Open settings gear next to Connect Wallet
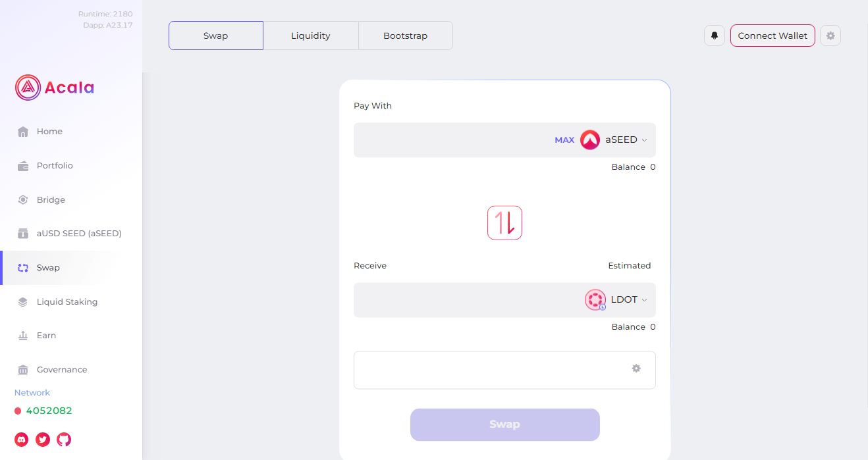The image size is (868, 460). [830, 36]
